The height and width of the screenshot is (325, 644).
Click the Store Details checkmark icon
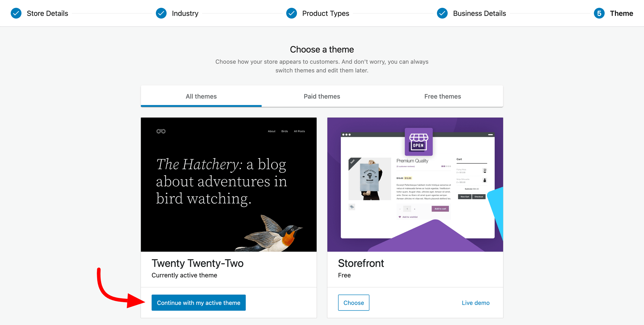[x=16, y=13]
